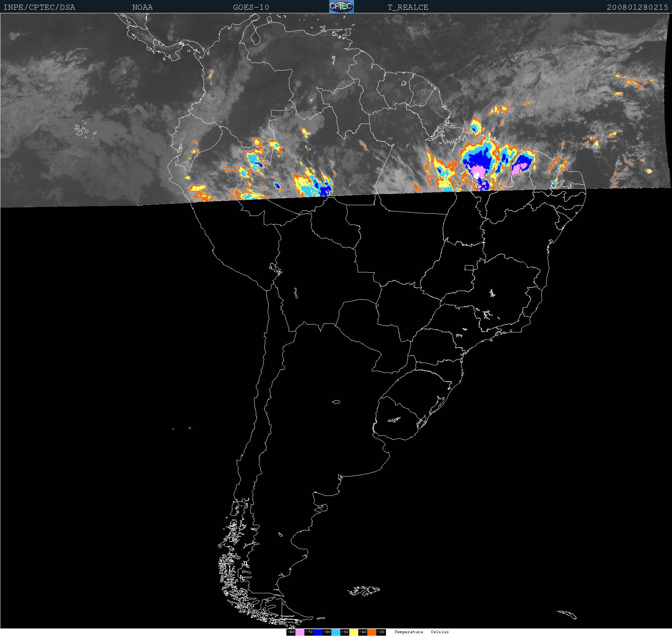This screenshot has width=672, height=636.
Task: Click the Temperatura legend label
Action: 409,632
